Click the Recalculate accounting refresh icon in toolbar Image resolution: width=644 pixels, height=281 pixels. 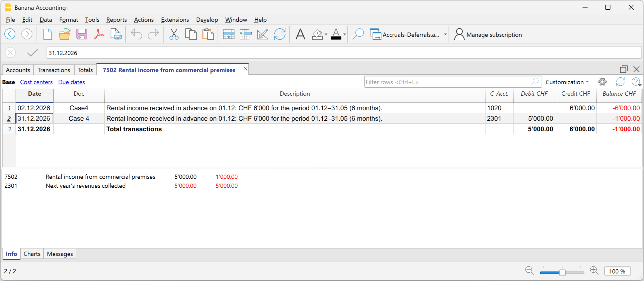[x=279, y=34]
